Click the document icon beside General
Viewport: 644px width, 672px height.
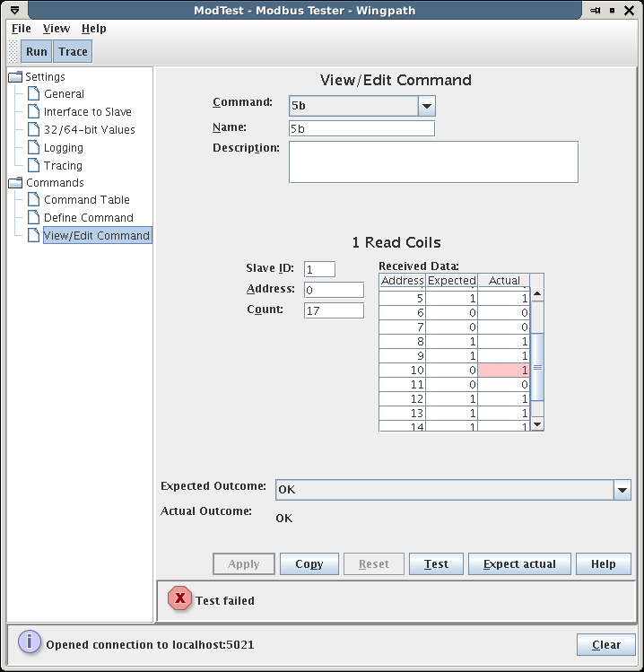tap(33, 93)
